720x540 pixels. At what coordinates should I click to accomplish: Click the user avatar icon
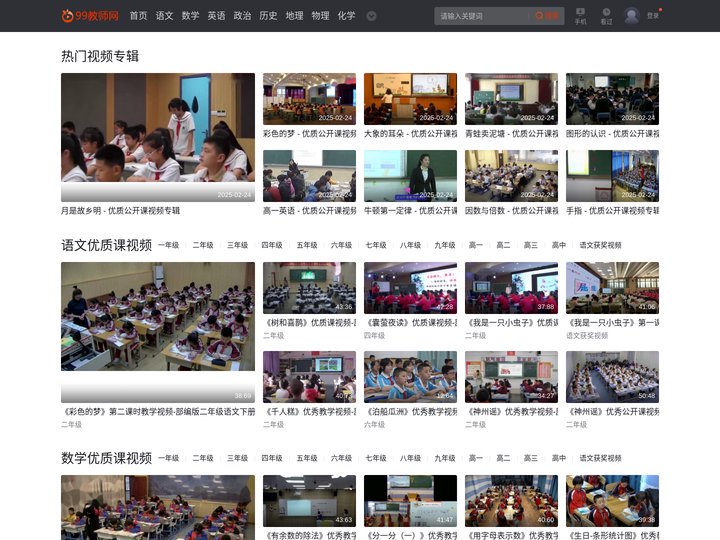[632, 16]
